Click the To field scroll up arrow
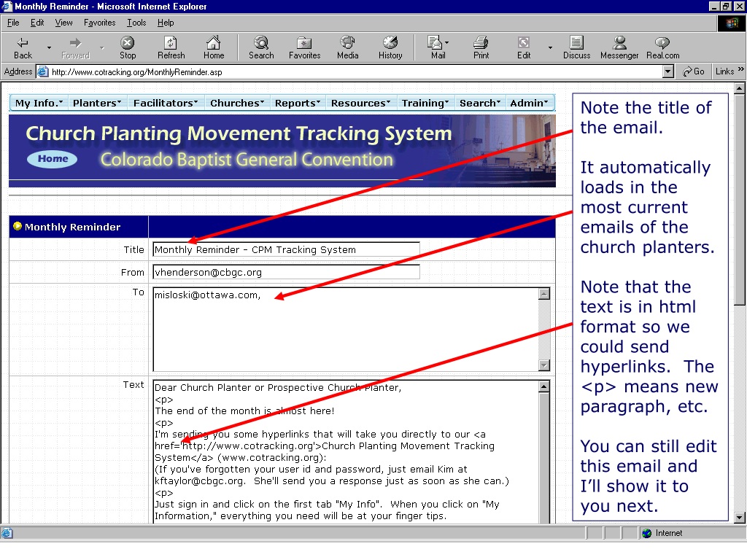Viewport: 747px width, 560px height. tap(544, 294)
